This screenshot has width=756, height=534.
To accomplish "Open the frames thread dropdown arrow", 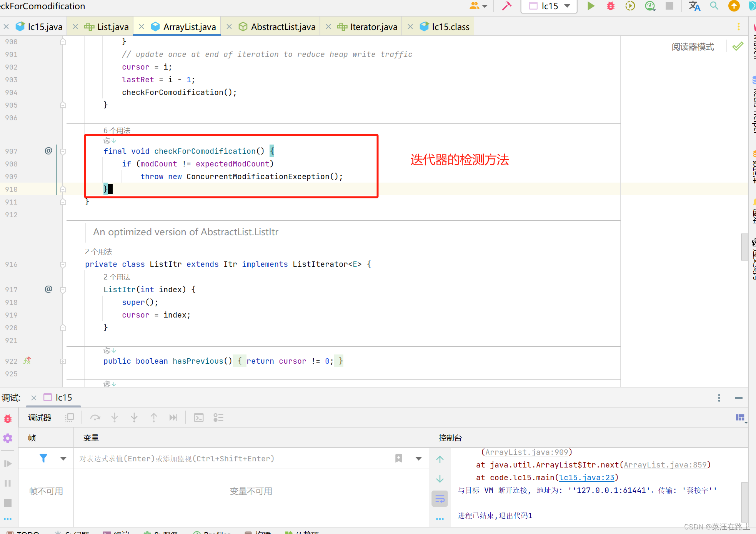I will [63, 459].
